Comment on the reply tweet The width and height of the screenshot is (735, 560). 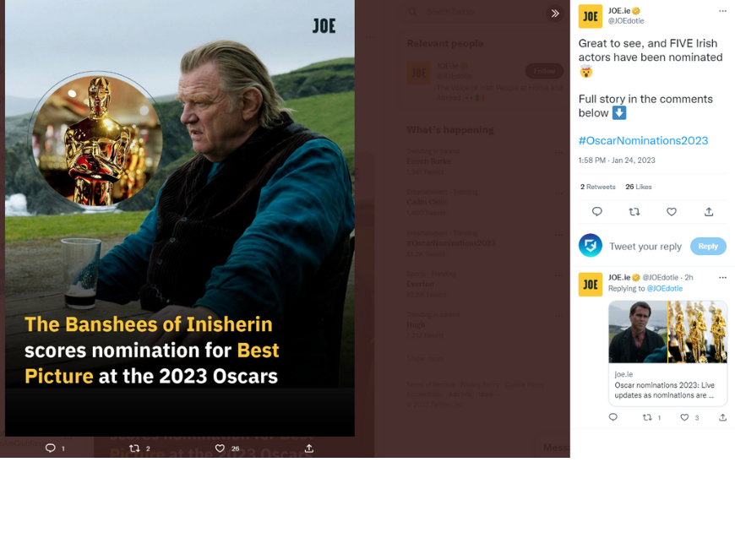(x=613, y=417)
